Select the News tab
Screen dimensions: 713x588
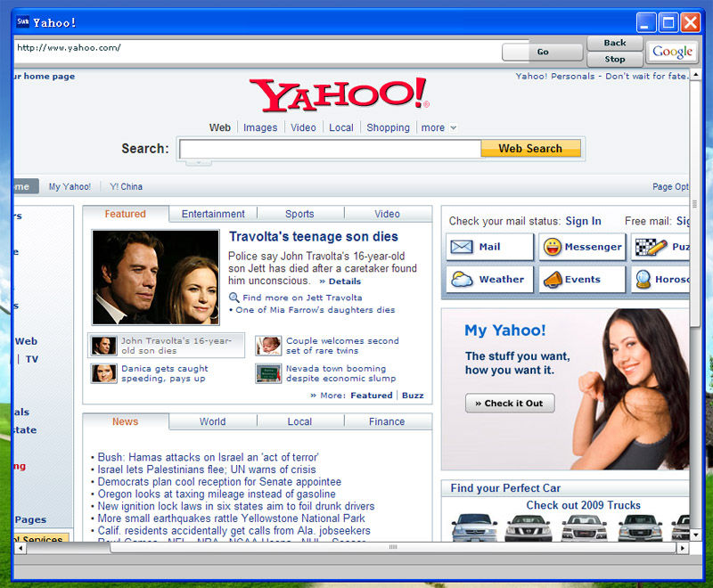point(126,421)
